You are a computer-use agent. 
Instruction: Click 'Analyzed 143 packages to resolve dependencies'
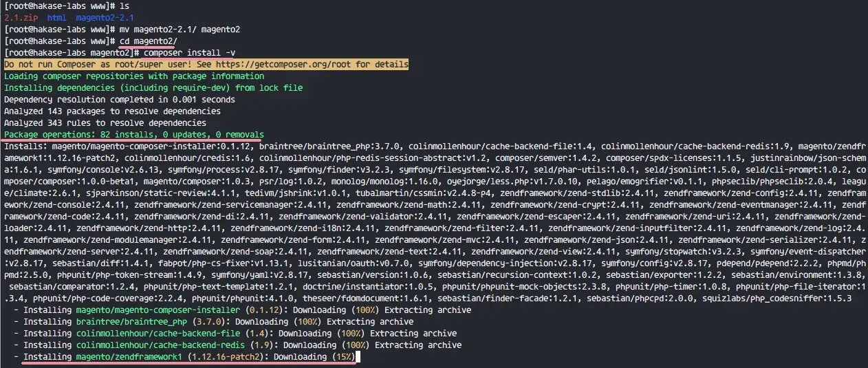pos(112,111)
